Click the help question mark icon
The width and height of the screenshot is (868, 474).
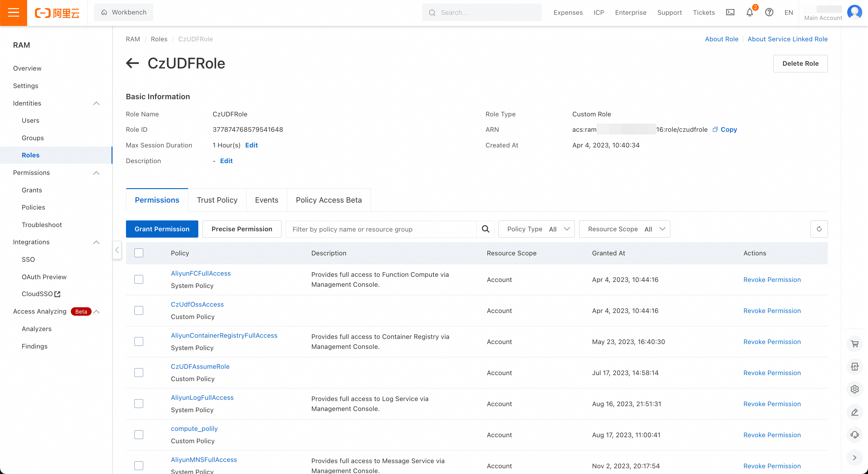(769, 12)
